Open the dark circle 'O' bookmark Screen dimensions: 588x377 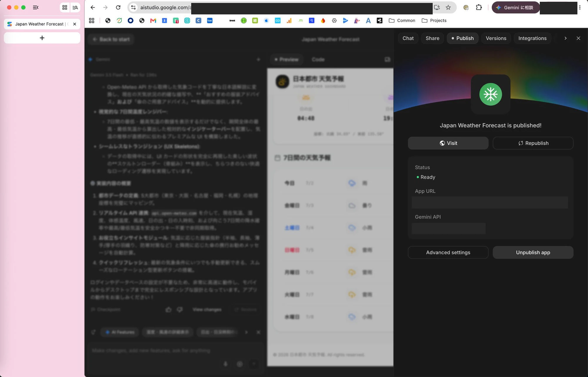pyautogui.click(x=131, y=21)
